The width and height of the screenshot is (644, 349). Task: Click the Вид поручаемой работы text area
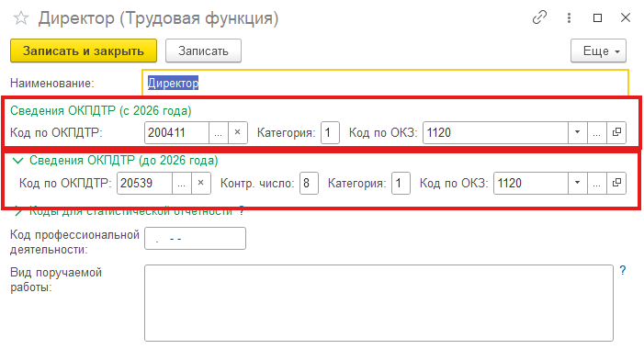378,303
